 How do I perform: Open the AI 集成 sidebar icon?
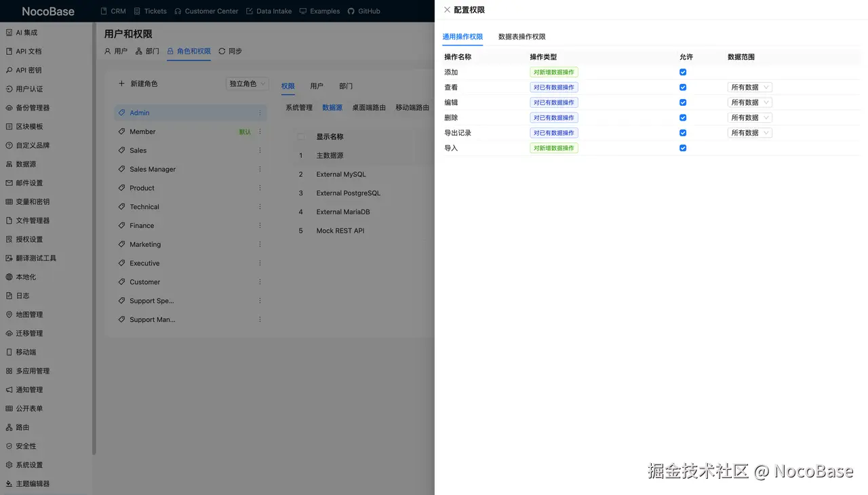pos(9,33)
